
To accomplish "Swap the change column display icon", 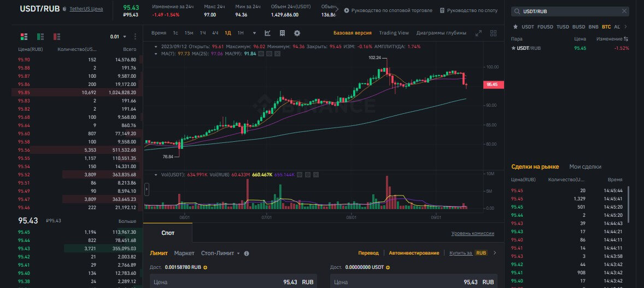I will click(x=626, y=39).
